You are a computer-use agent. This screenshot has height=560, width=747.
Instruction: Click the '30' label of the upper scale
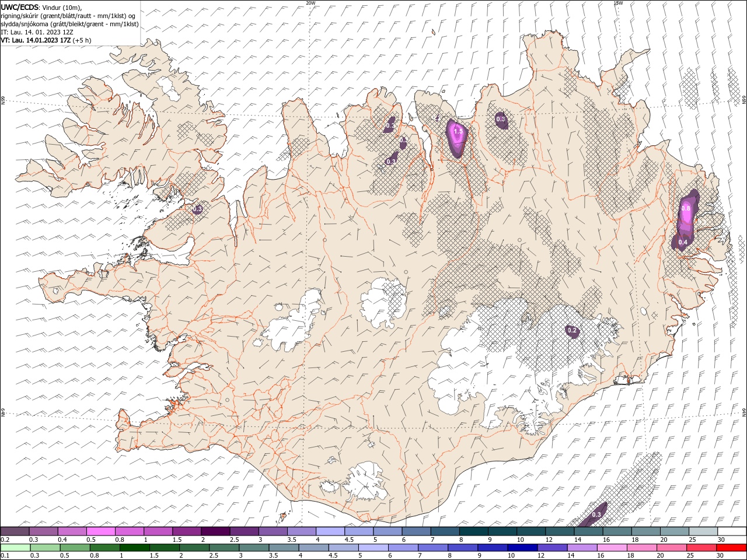click(721, 540)
